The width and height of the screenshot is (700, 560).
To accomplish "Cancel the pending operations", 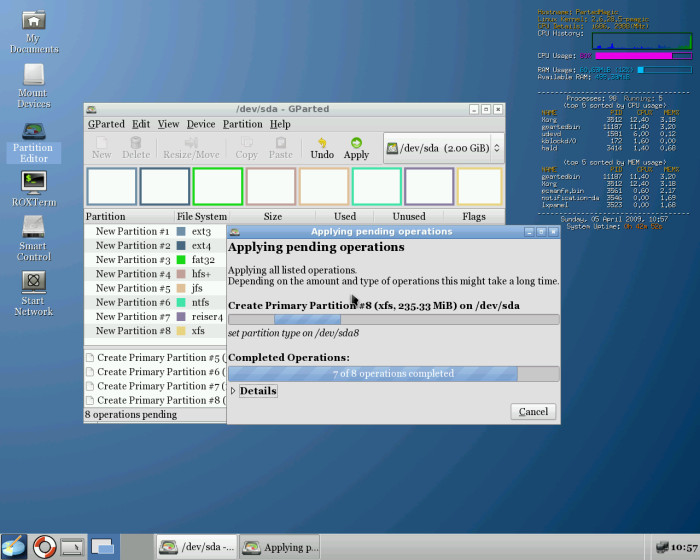I will point(533,411).
